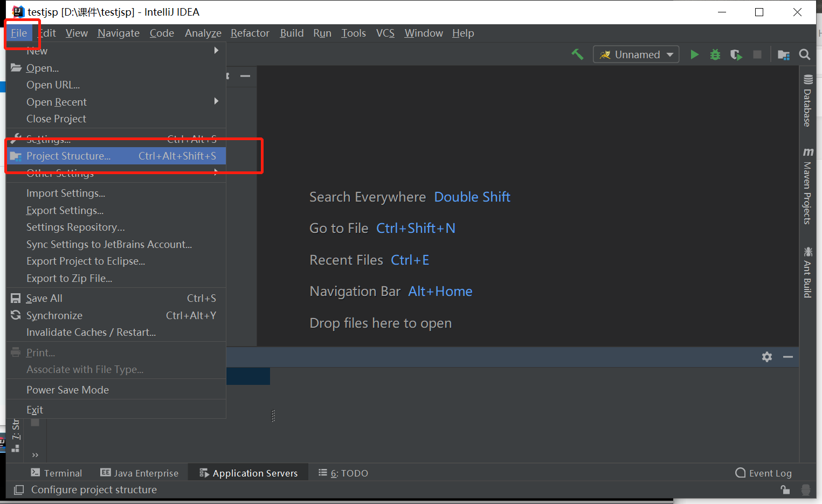Toggle the read-only lock icon in status bar
Viewport: 822px width, 504px height.
coord(785,489)
